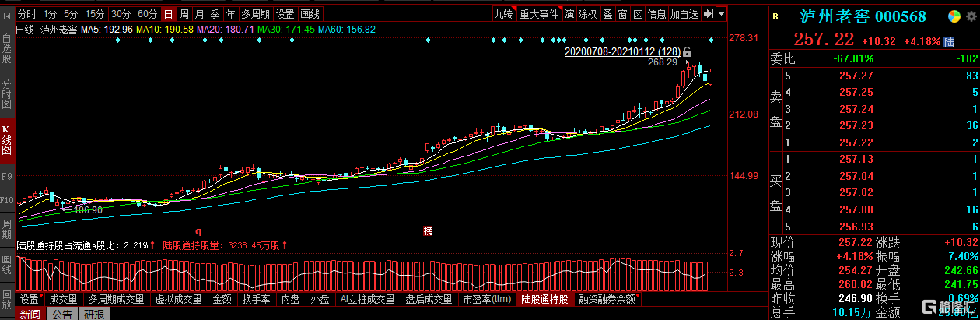
Task: Click 加自选 to add to watchlist
Action: point(684,14)
